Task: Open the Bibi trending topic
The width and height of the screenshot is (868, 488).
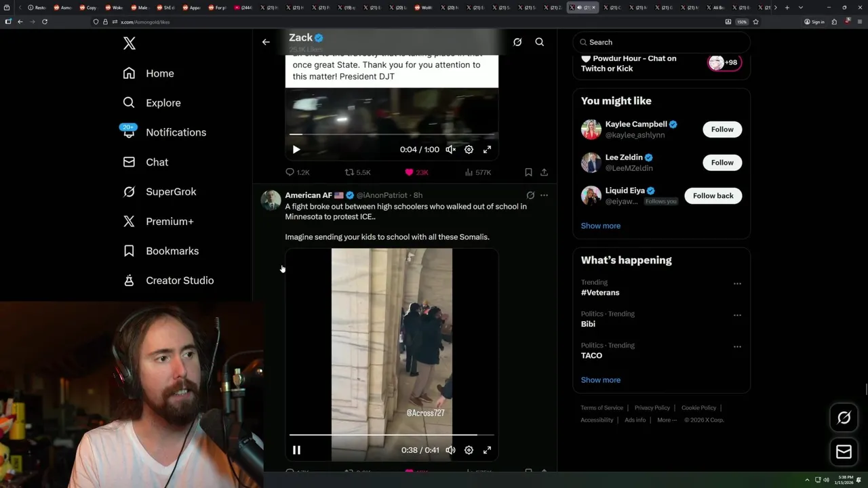Action: [x=588, y=324]
